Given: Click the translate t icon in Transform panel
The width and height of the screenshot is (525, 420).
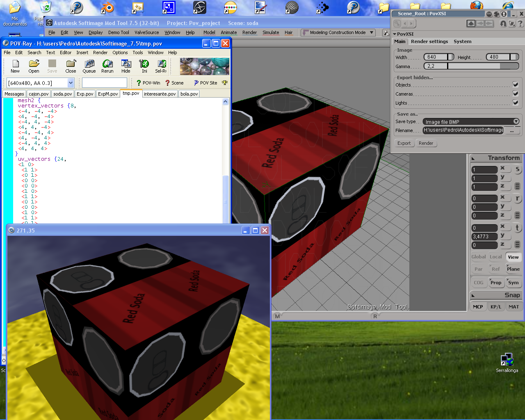Looking at the screenshot, I should point(517,228).
